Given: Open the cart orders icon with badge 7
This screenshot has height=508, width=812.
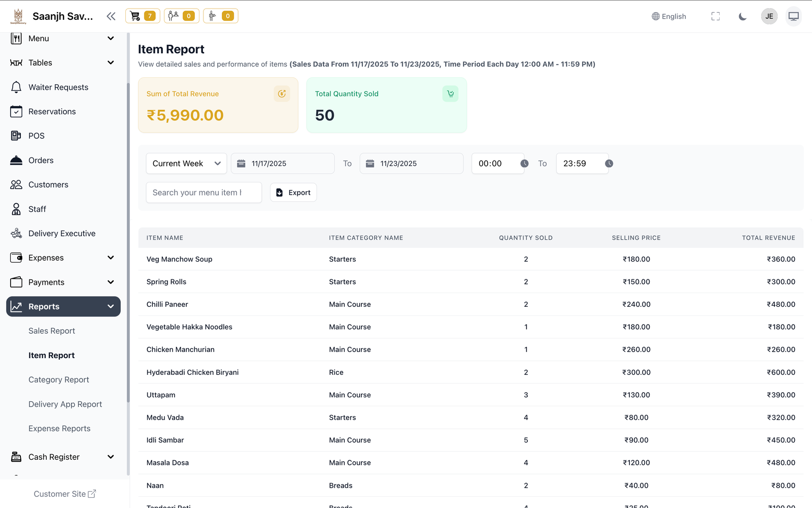Looking at the screenshot, I should tap(143, 16).
